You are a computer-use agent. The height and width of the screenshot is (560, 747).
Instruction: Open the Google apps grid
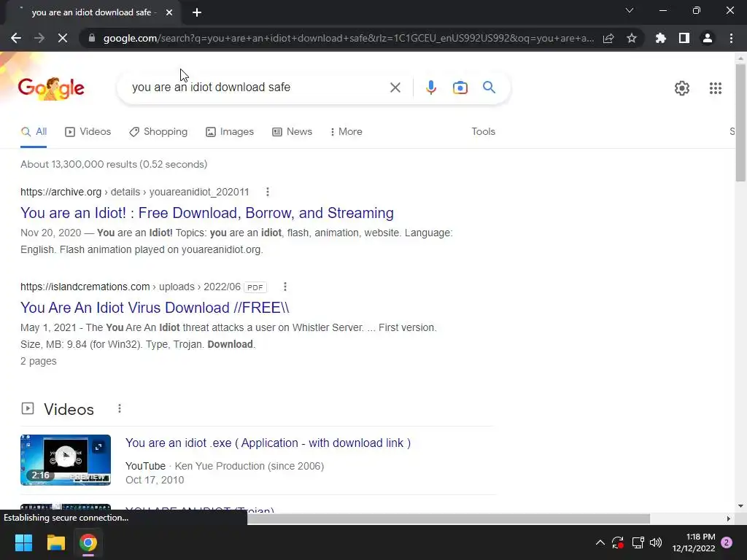click(x=715, y=88)
